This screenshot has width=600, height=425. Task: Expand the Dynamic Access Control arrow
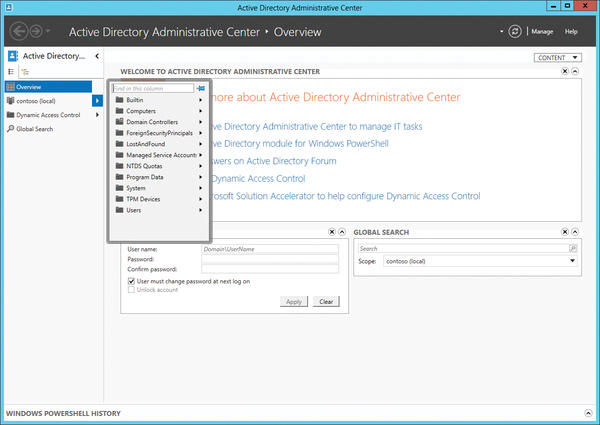(x=97, y=115)
